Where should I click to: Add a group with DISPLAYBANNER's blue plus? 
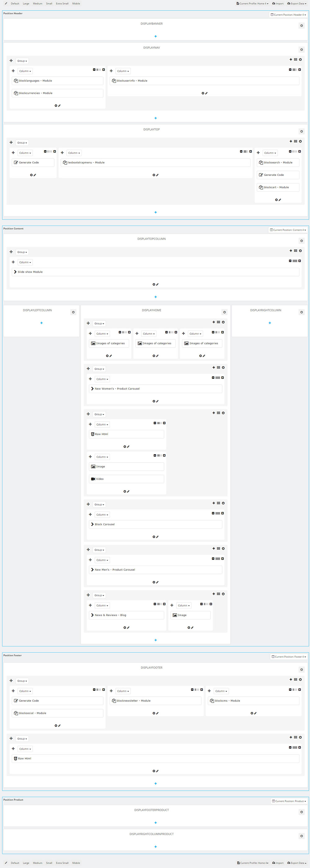pos(156,36)
